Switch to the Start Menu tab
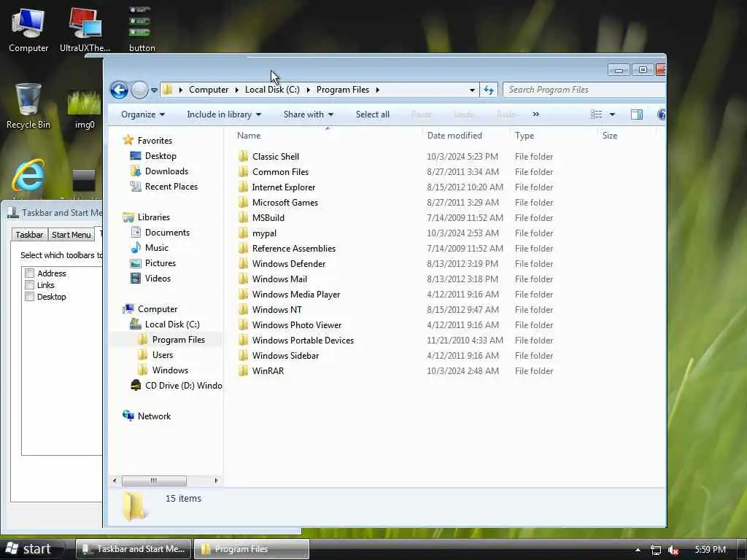Viewport: 747px width, 560px height. pos(71,234)
